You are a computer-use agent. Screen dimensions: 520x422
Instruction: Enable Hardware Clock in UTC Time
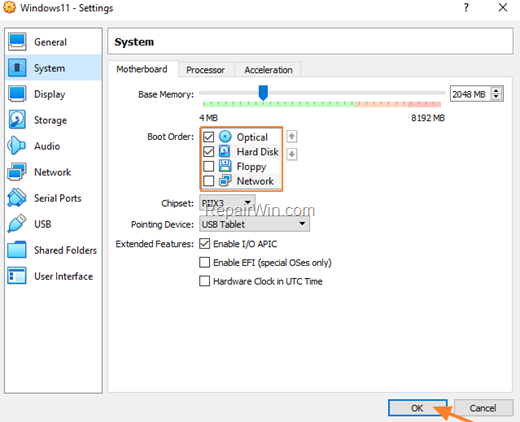click(x=204, y=281)
